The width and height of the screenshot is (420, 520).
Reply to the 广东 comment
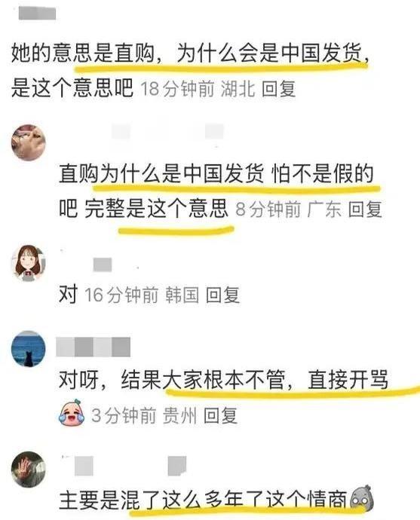click(x=365, y=210)
